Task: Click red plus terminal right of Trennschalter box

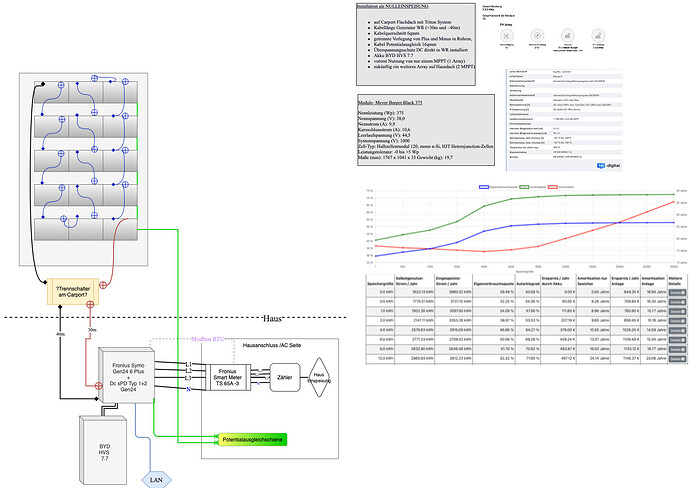Action: 103,285
